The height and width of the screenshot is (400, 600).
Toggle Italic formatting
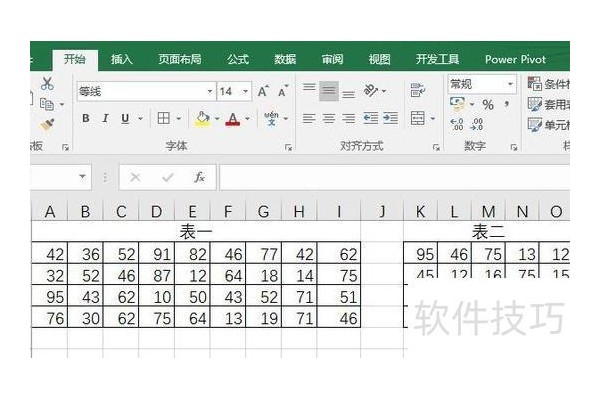coord(105,118)
